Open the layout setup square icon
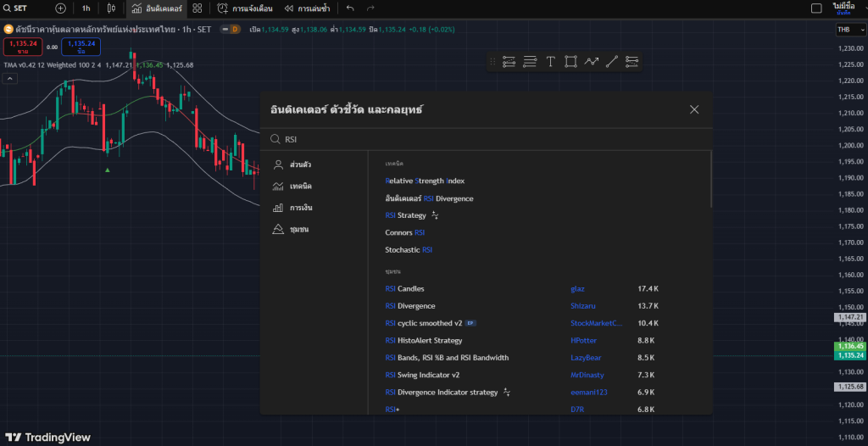The width and height of the screenshot is (868, 446). [x=816, y=8]
